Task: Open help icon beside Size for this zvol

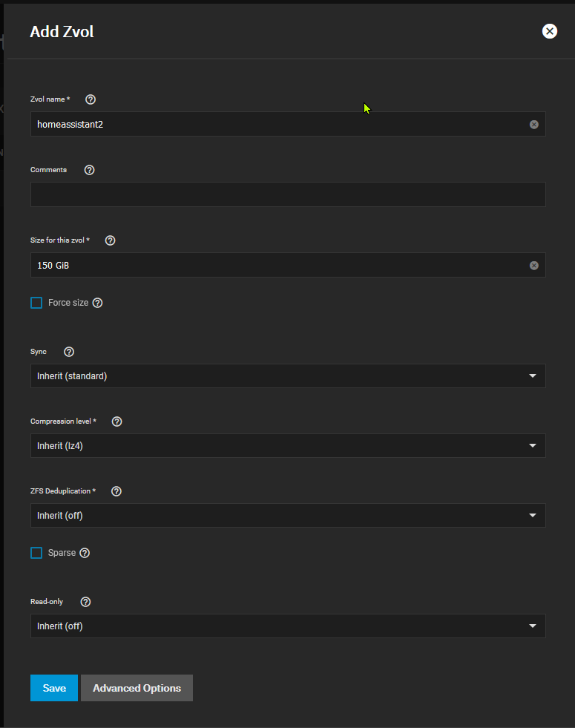Action: point(110,240)
